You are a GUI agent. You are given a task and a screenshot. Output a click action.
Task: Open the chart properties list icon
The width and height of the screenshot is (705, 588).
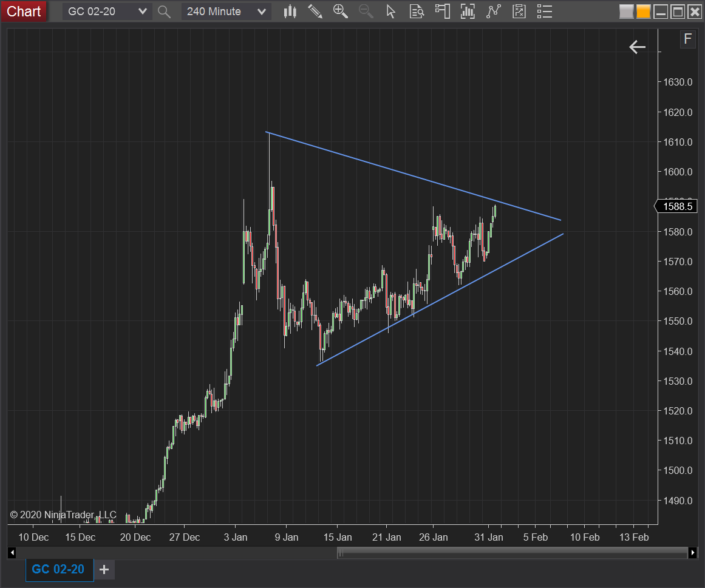pyautogui.click(x=545, y=12)
